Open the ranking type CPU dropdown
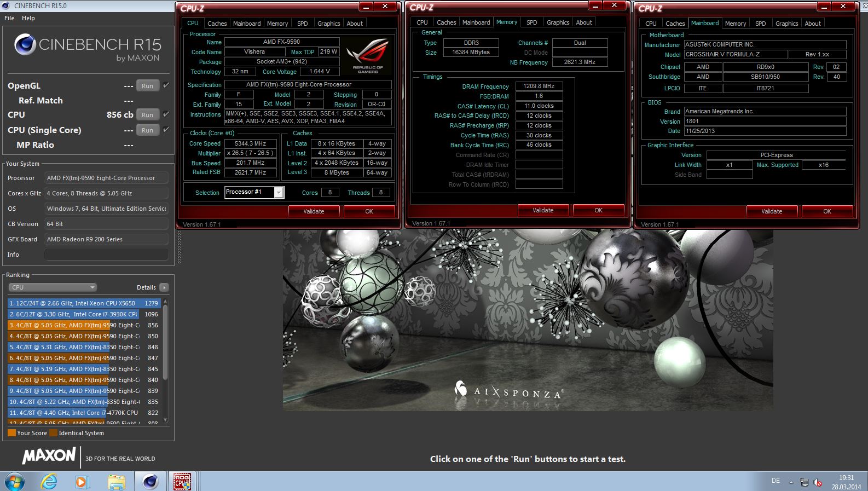This screenshot has height=491, width=868. [x=53, y=287]
